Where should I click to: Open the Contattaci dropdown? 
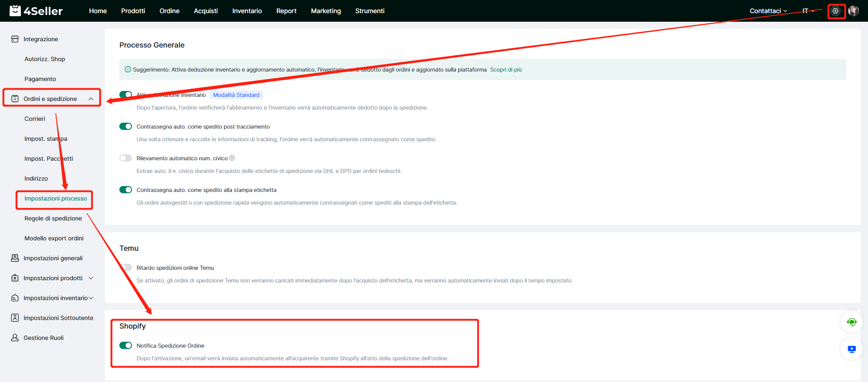(768, 11)
